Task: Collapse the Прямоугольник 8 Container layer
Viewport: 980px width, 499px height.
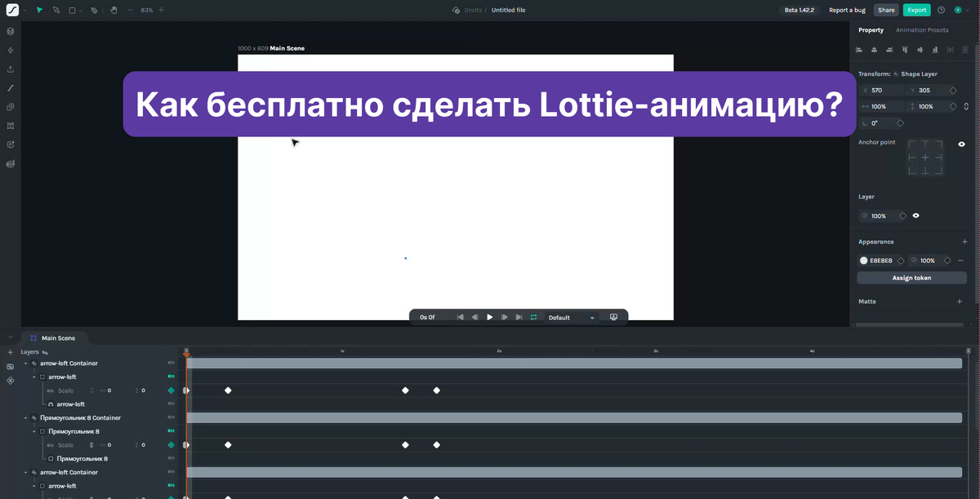Action: point(26,417)
